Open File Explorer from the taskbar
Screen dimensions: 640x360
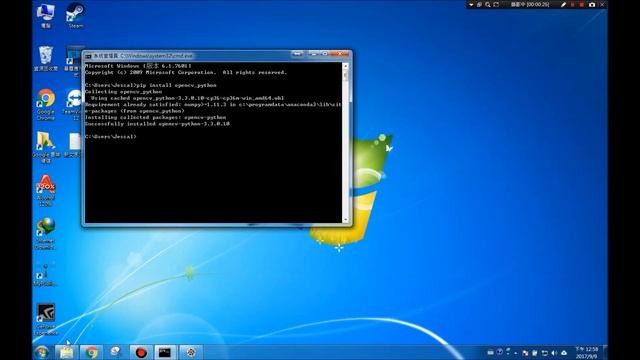click(66, 352)
